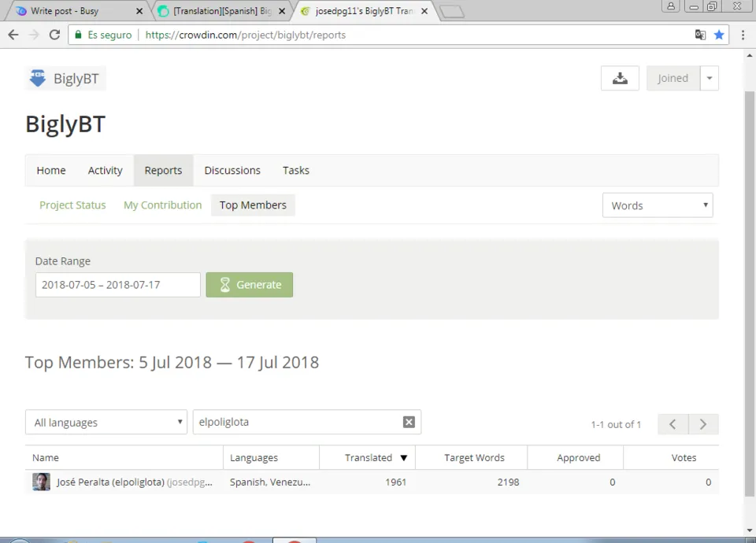This screenshot has width=756, height=543.
Task: Click José Peralta (elpoliglota) name
Action: pyautogui.click(x=110, y=482)
